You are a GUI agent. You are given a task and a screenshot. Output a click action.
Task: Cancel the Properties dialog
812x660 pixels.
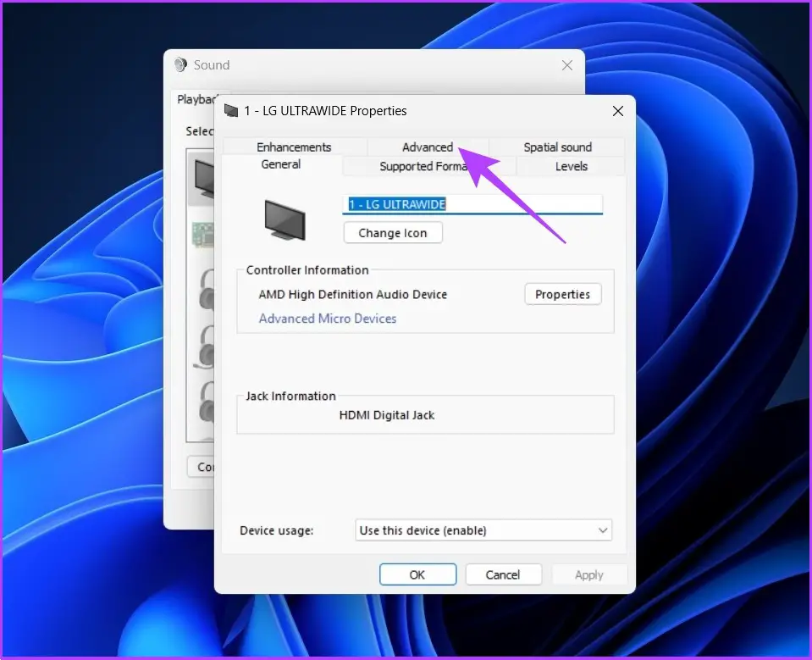coord(503,574)
